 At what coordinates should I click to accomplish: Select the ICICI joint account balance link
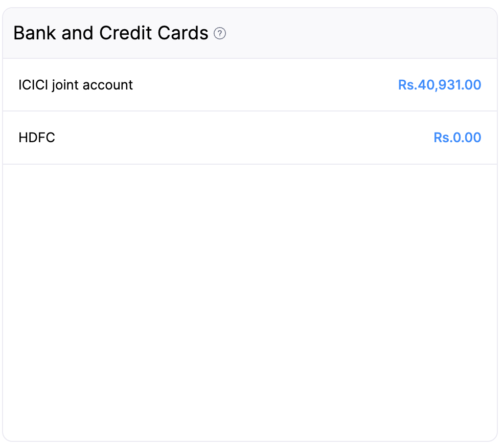pyautogui.click(x=439, y=85)
